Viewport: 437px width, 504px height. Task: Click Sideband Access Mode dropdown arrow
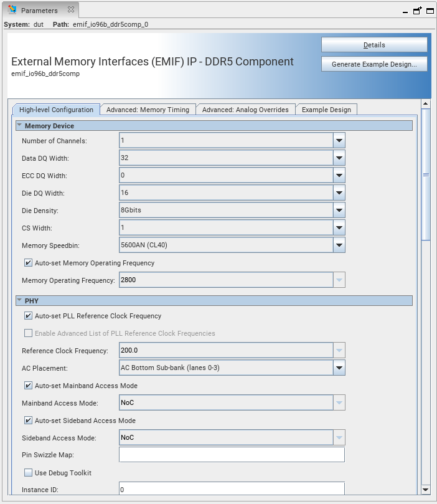click(x=339, y=437)
